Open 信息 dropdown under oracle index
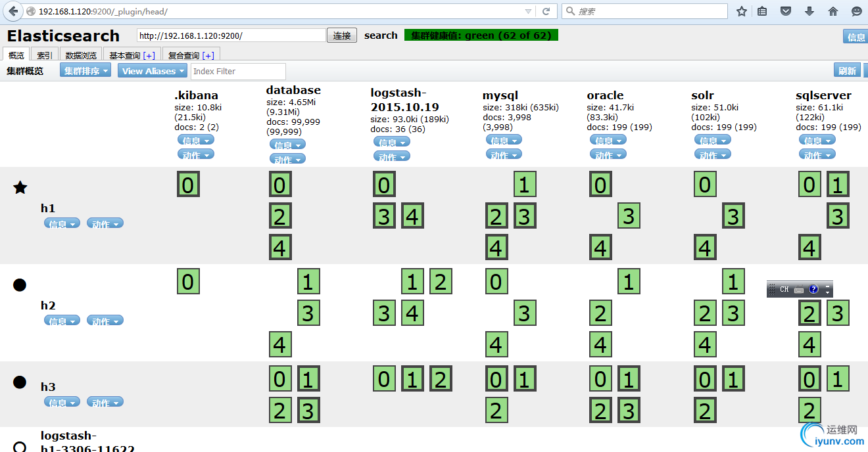 click(x=608, y=140)
